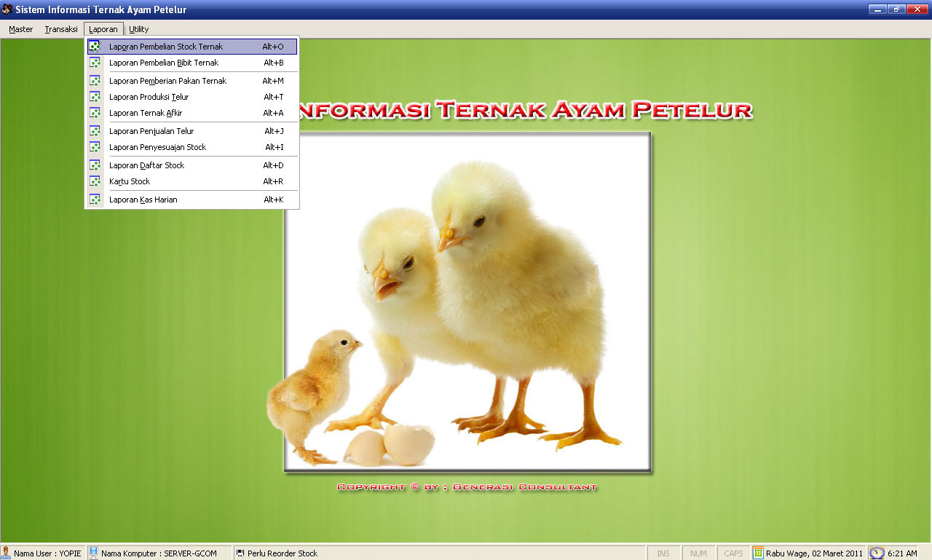
Task: Click the user icon in status bar
Action: [7, 553]
